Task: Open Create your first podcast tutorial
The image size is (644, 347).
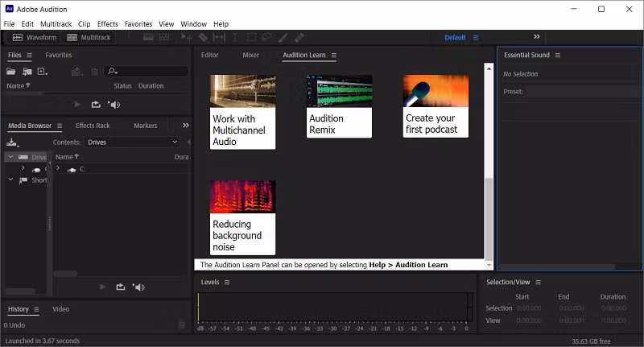Action: tap(436, 106)
